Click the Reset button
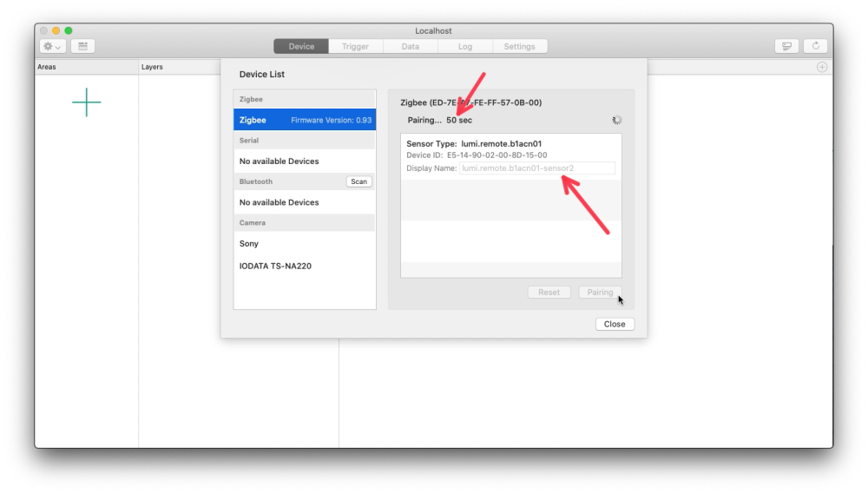 click(549, 293)
